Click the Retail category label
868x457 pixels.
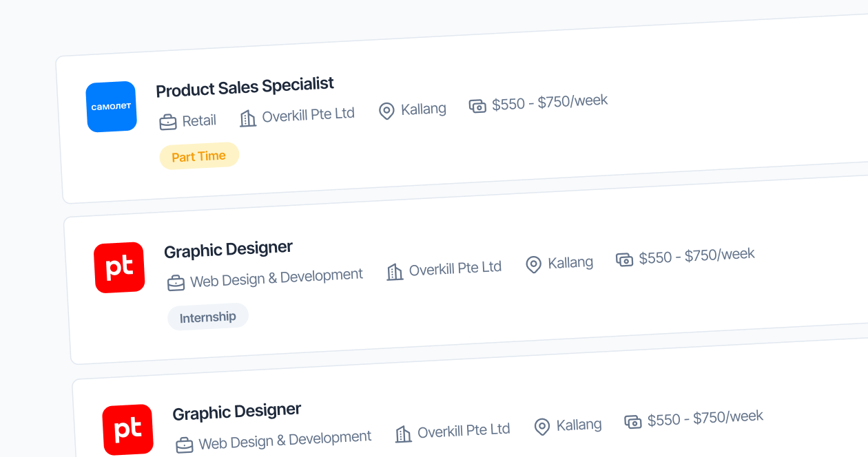[x=199, y=121]
